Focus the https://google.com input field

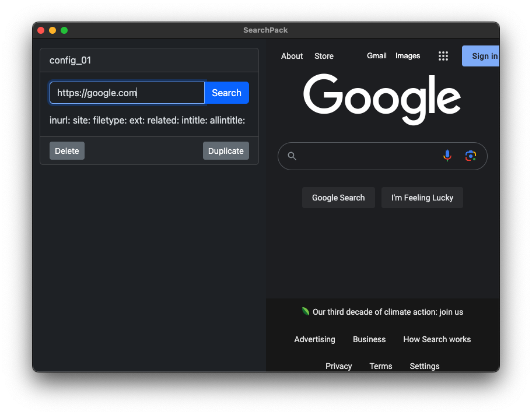point(127,93)
